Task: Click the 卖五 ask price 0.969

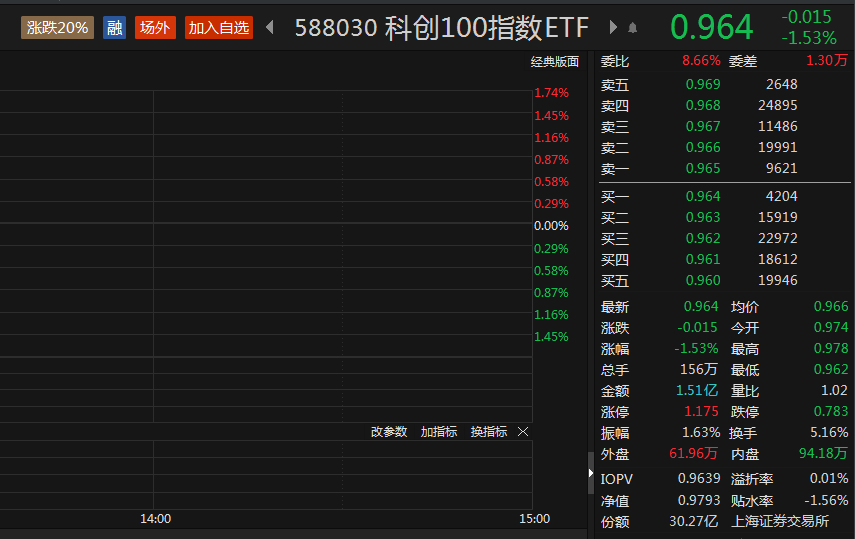Action: [x=702, y=84]
